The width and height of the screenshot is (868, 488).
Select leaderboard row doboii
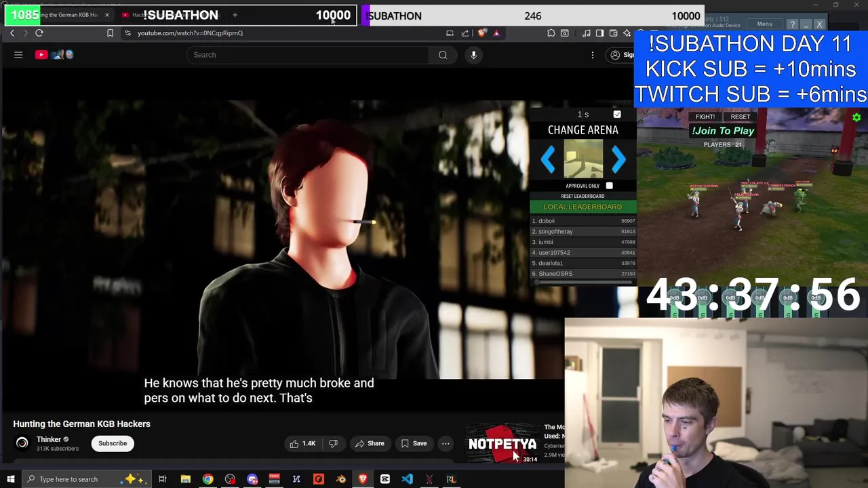[x=583, y=221]
